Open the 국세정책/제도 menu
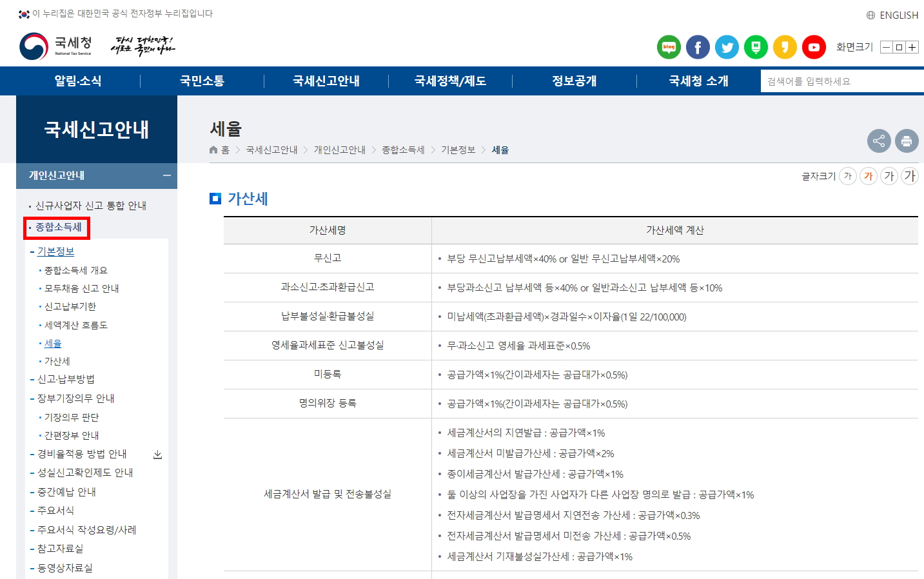The height and width of the screenshot is (579, 924). coord(450,81)
